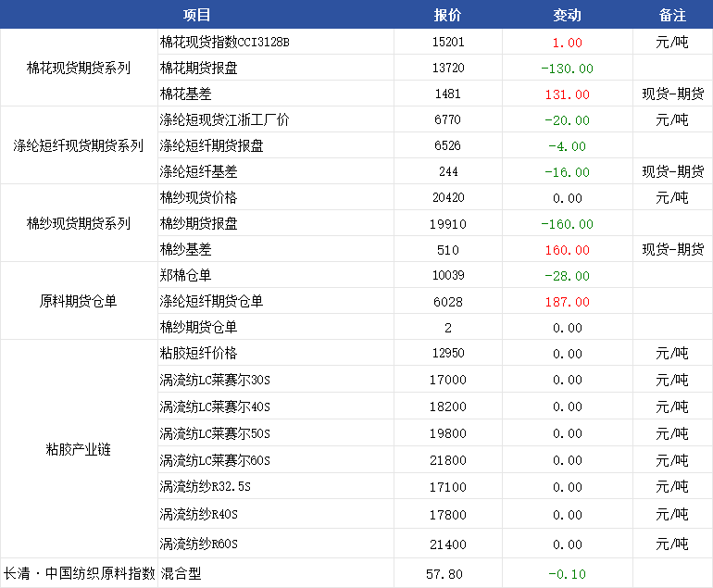Viewport: 713px width, 588px height.
Task: Select the 粘胶产业链 category cell
Action: [x=79, y=449]
